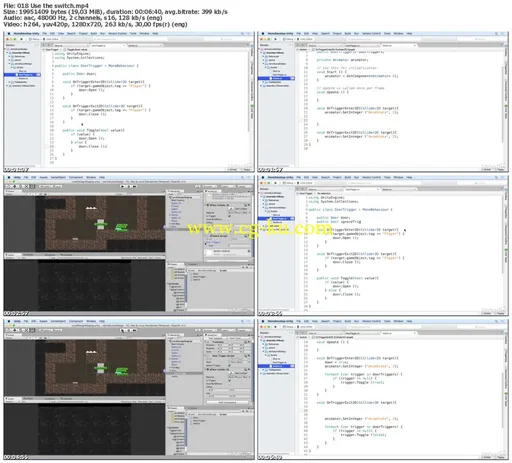This screenshot has width=512, height=463.
Task: Click navigate-back arrow above first DoorTrigger editor
Action: click(43, 45)
